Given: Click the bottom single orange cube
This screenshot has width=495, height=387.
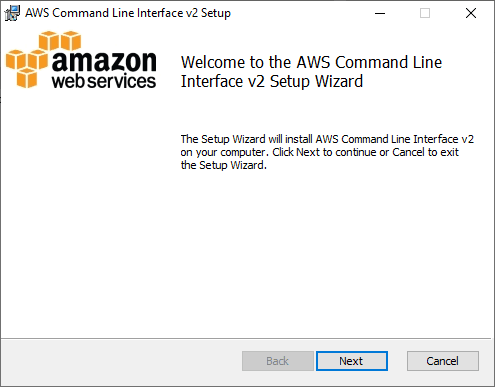Looking at the screenshot, I should (27, 78).
